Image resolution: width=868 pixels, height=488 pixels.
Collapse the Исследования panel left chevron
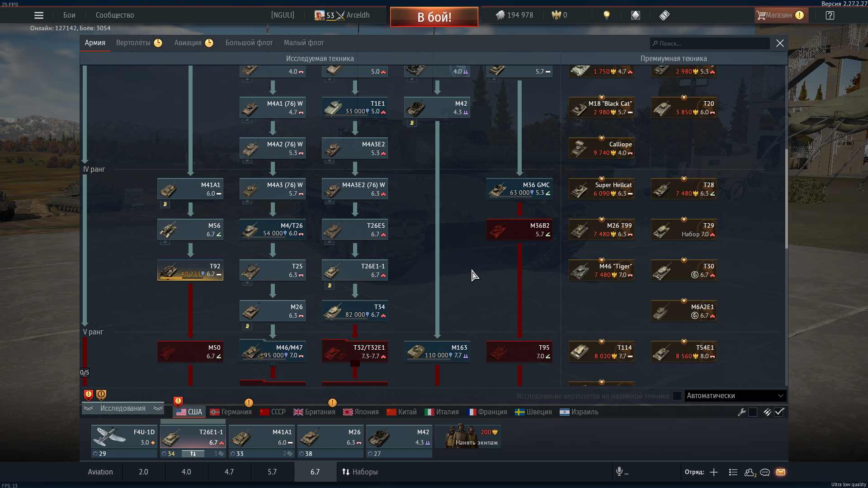point(88,408)
